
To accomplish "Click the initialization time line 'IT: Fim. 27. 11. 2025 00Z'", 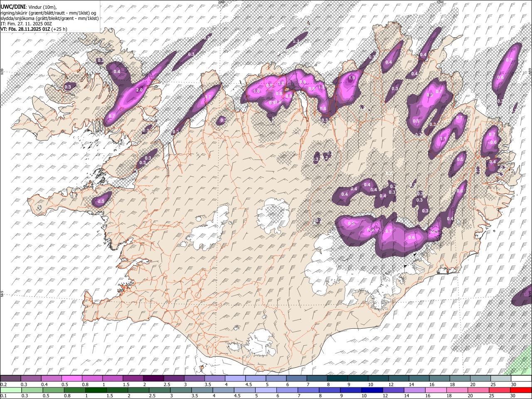I will click(26, 24).
